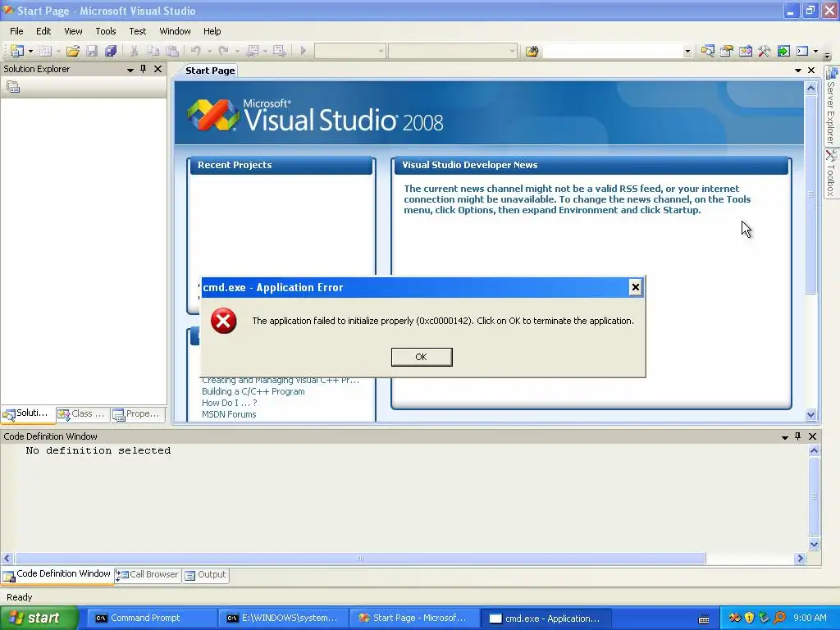The height and width of the screenshot is (630, 840).
Task: Click the Windows start button
Action: 39,618
